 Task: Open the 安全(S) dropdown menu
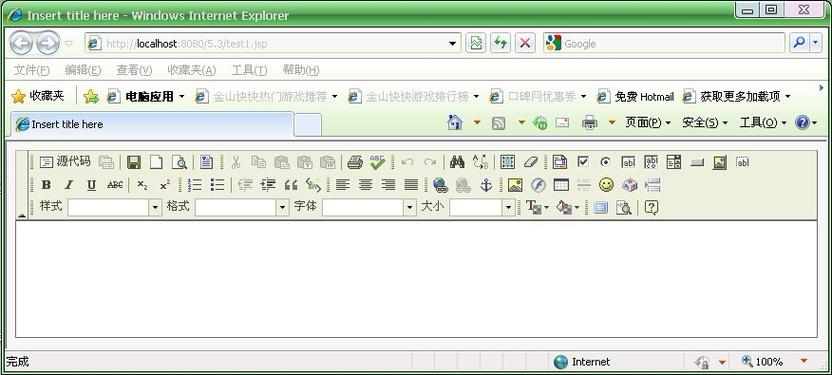[705, 123]
